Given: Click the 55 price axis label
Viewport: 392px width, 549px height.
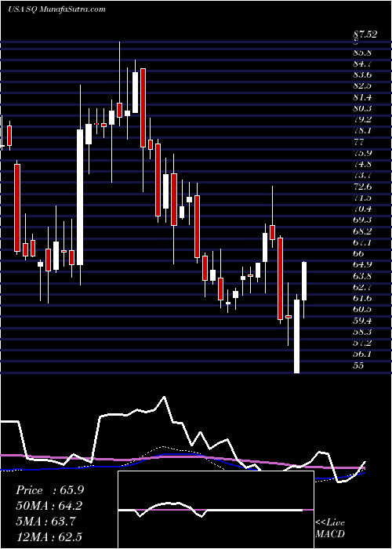Looking at the screenshot, I should (359, 365).
